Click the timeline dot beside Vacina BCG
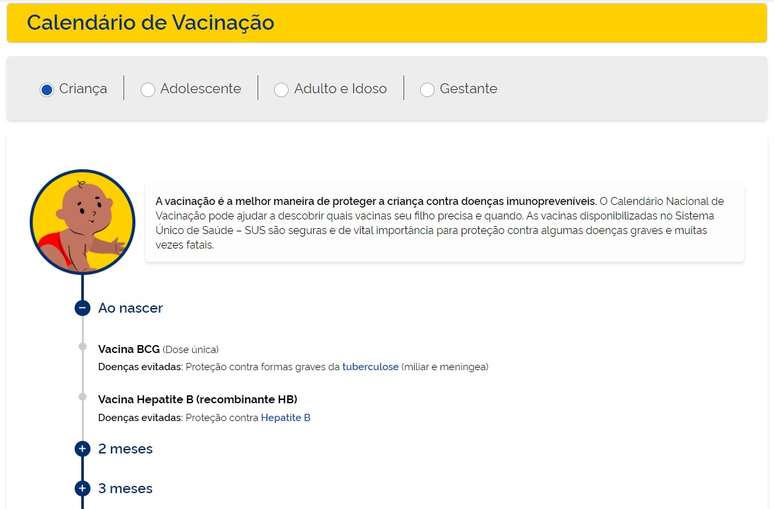Screen dimensions: 774x509 point(82,348)
